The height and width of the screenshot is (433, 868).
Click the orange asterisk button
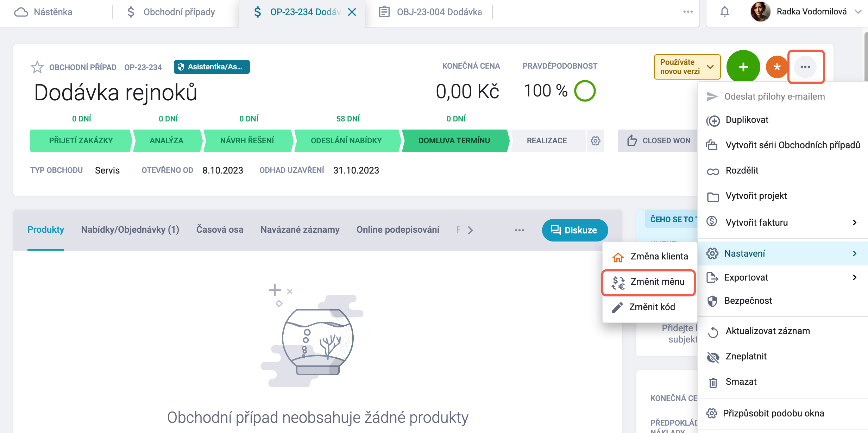pyautogui.click(x=777, y=67)
